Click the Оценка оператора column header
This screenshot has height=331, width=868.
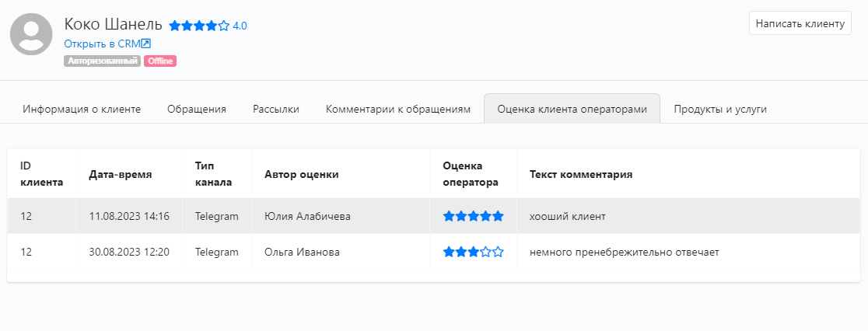[x=471, y=174]
